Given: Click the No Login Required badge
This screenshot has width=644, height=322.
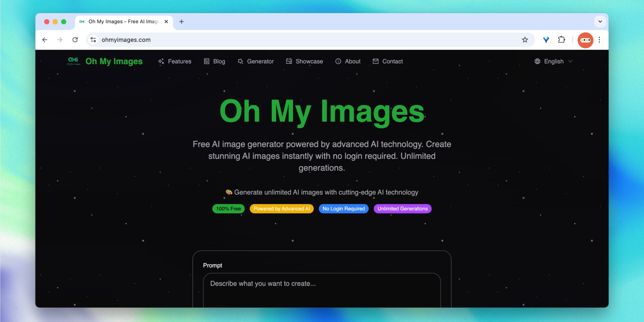Looking at the screenshot, I should pyautogui.click(x=343, y=209).
